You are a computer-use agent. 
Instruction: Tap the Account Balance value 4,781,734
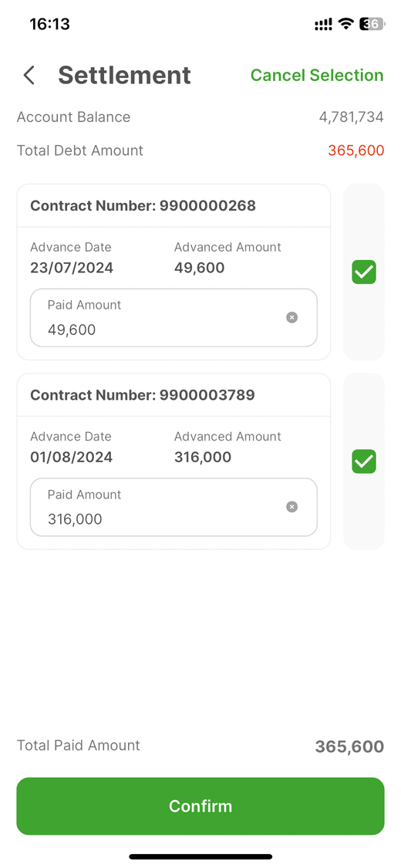coord(351,117)
